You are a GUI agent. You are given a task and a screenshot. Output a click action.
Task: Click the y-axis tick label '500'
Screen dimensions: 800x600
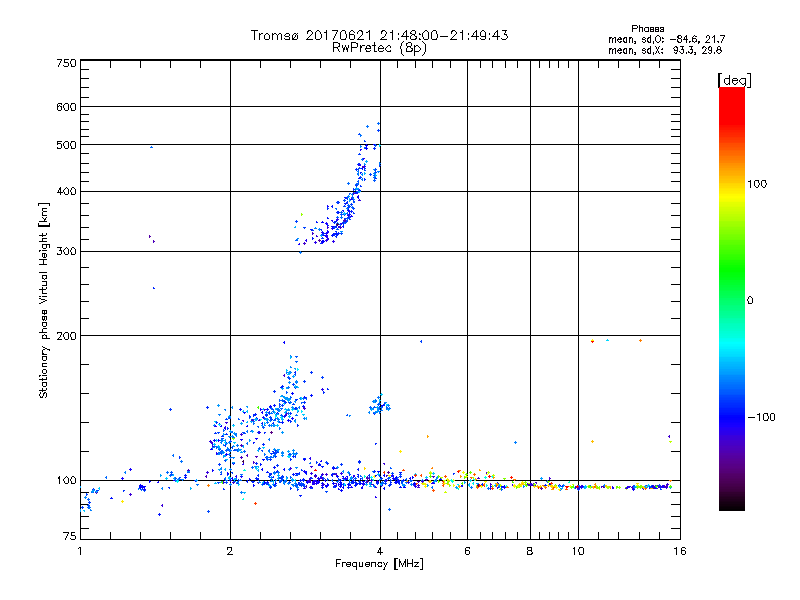[66, 145]
